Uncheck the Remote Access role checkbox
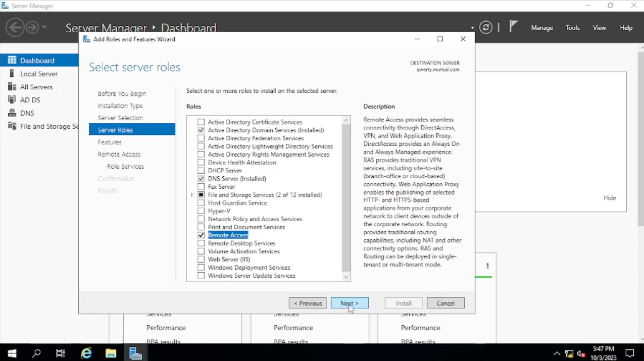644x361 pixels. 201,235
